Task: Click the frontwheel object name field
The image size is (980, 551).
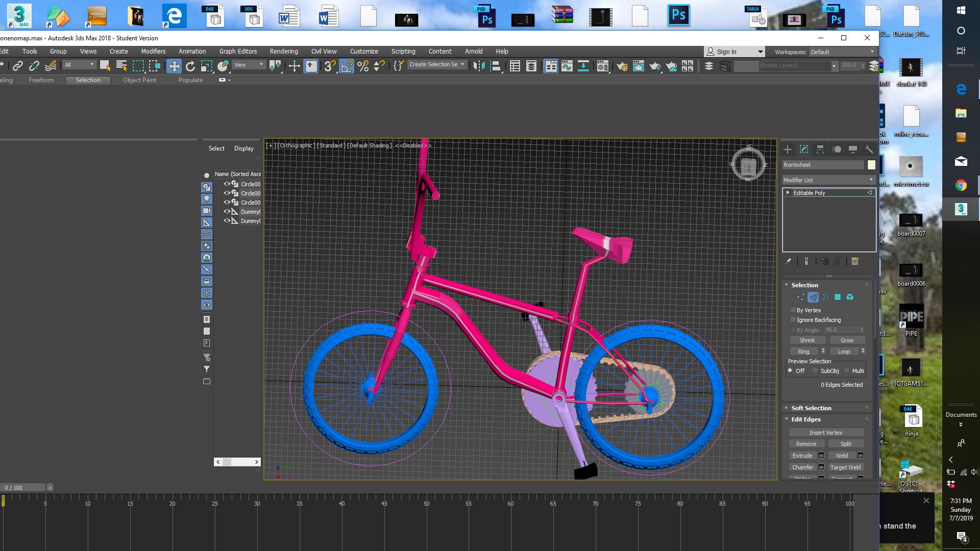Action: coord(823,165)
